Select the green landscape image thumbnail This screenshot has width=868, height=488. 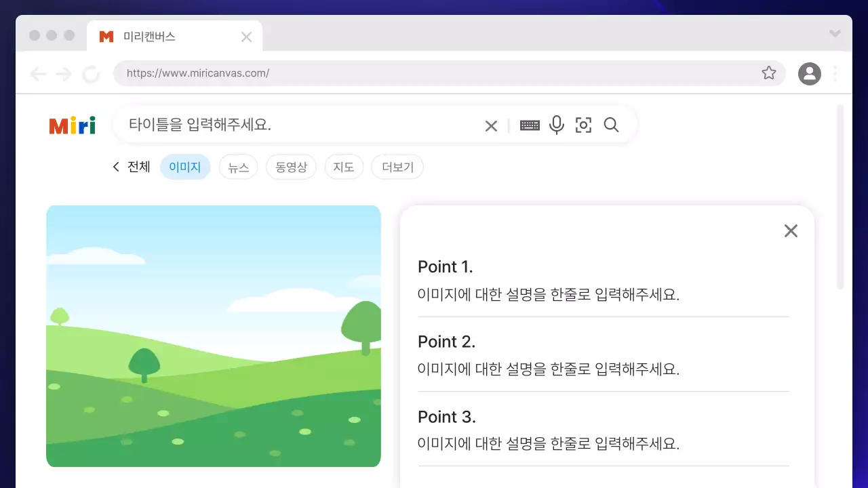(x=214, y=335)
